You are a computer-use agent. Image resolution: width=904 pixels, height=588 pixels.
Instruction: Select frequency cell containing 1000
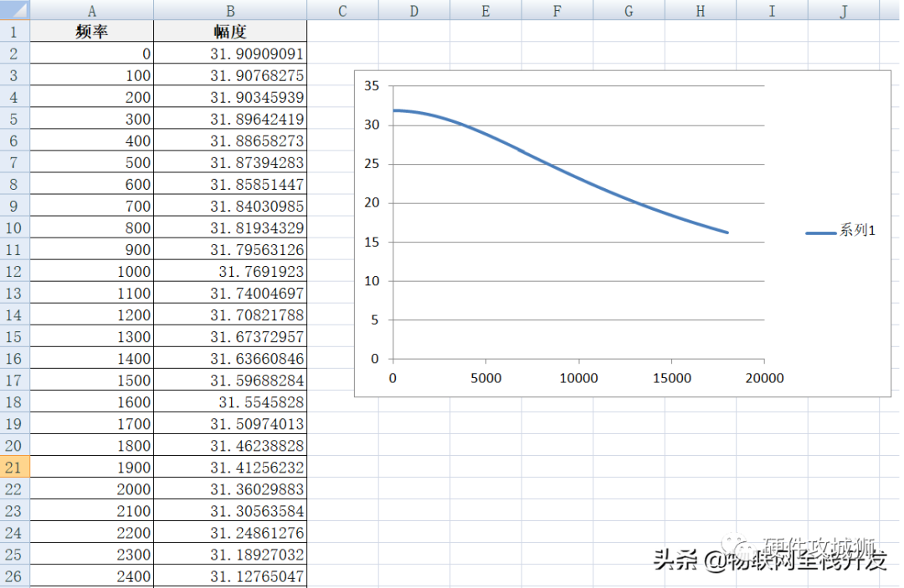tap(92, 271)
